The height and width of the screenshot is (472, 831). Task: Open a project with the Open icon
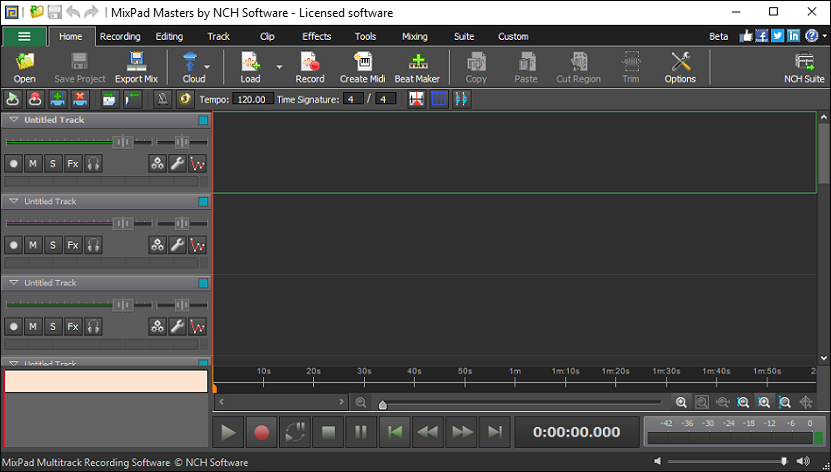click(24, 67)
